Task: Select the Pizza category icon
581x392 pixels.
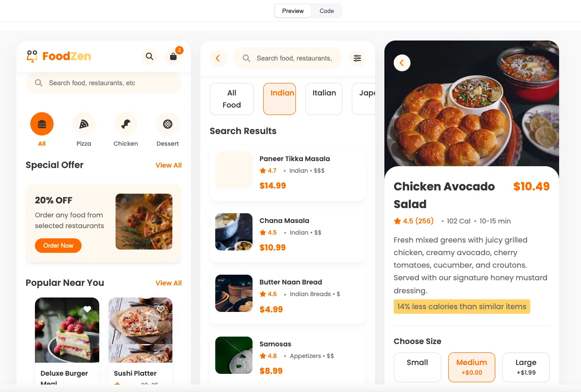Action: tap(84, 124)
